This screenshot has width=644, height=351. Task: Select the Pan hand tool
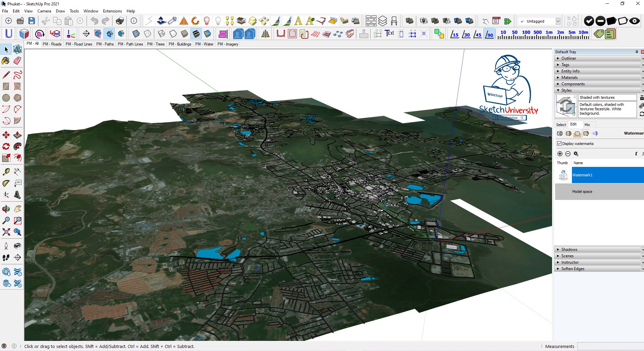click(x=18, y=209)
